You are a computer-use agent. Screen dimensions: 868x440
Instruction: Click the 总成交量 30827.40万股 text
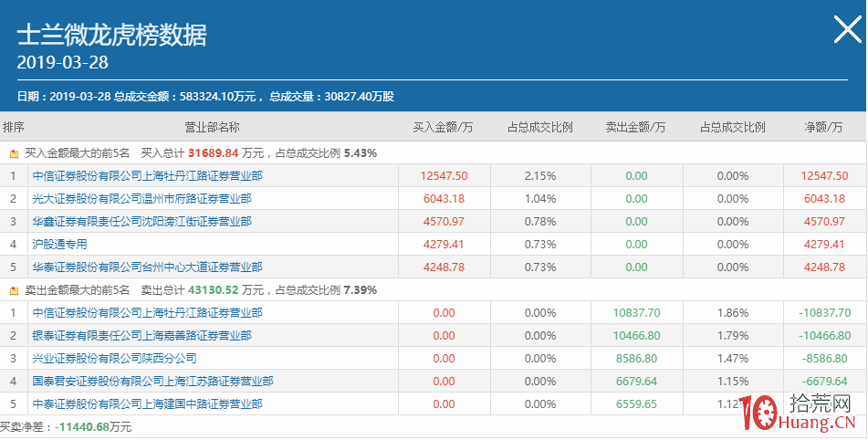click(x=332, y=96)
